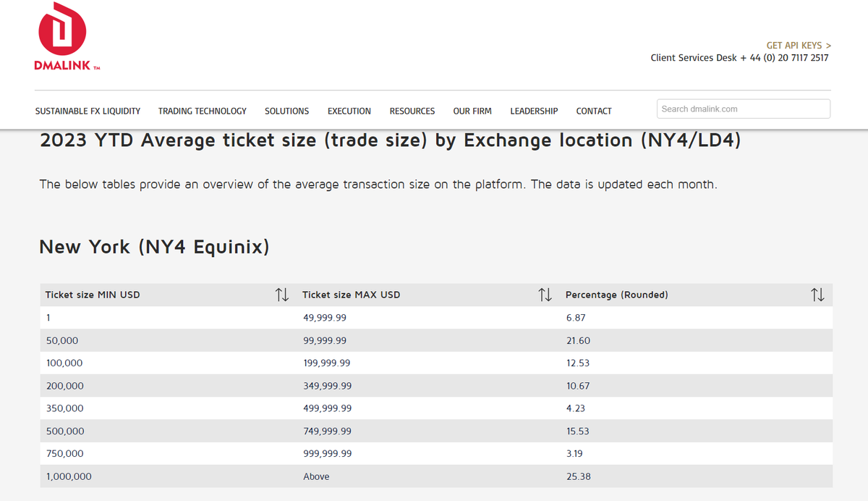This screenshot has width=868, height=501.
Task: Select the 199,999.99 cell
Action: [x=428, y=363]
